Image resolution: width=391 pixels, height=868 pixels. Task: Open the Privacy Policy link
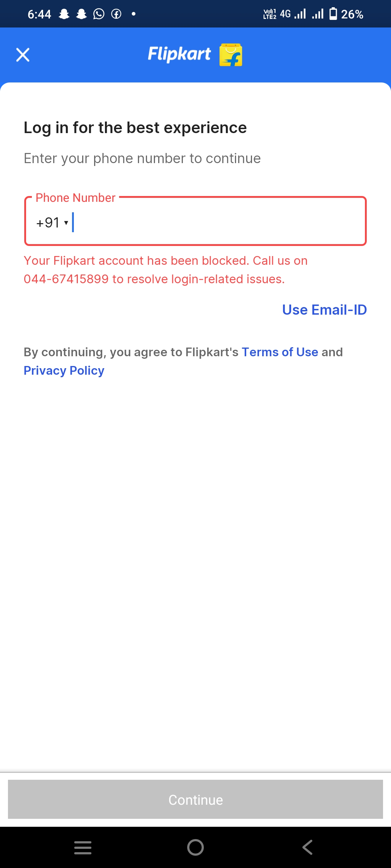(64, 371)
